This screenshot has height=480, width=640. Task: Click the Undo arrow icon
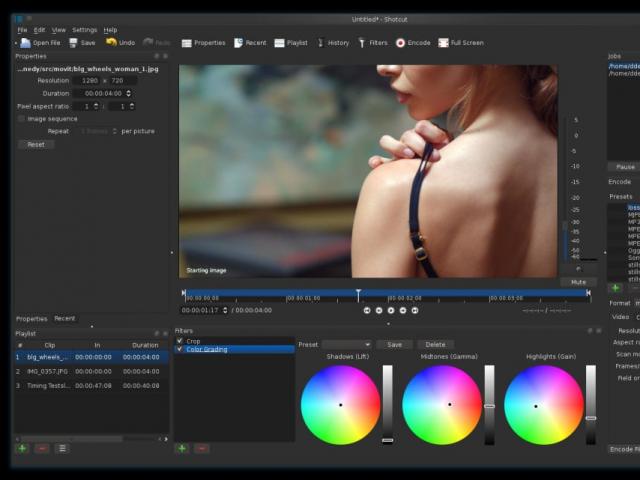[x=111, y=43]
